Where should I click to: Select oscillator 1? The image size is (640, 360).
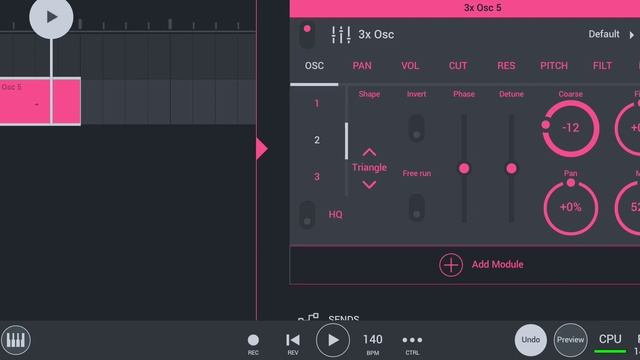click(316, 103)
